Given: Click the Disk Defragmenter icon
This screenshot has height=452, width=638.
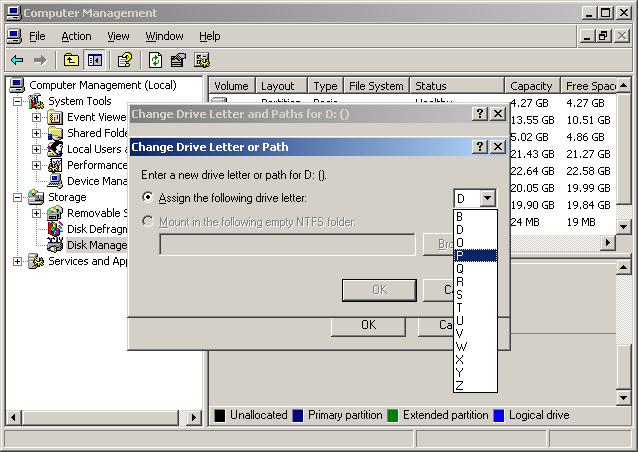Looking at the screenshot, I should tap(55, 229).
